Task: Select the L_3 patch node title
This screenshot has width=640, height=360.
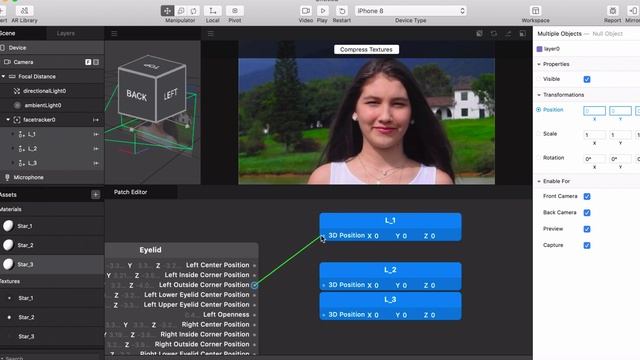Action: (x=390, y=300)
